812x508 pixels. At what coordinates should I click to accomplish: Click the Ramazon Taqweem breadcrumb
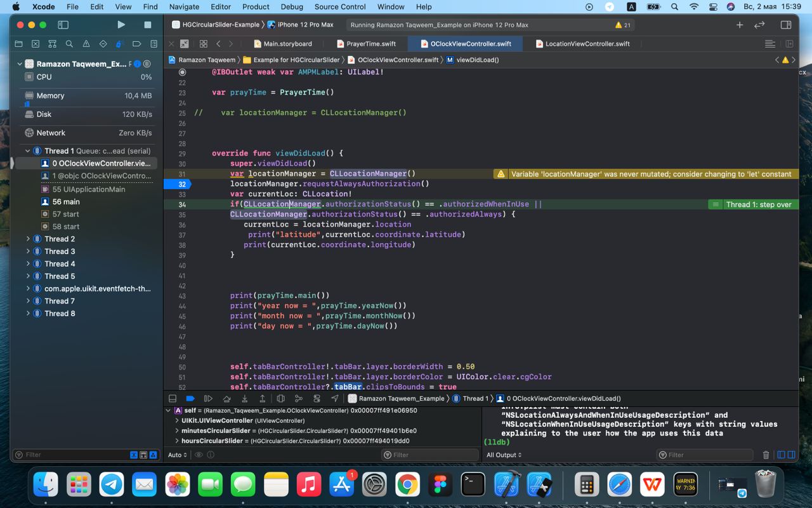202,60
